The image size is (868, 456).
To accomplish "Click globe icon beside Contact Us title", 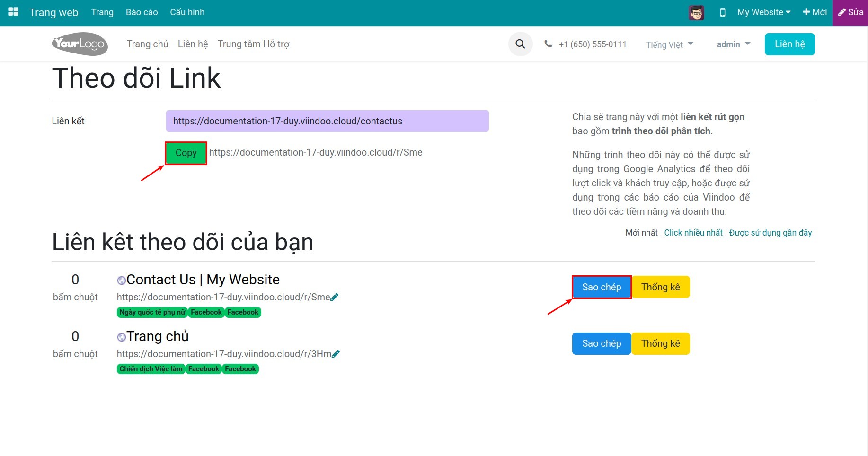I will pyautogui.click(x=121, y=281).
